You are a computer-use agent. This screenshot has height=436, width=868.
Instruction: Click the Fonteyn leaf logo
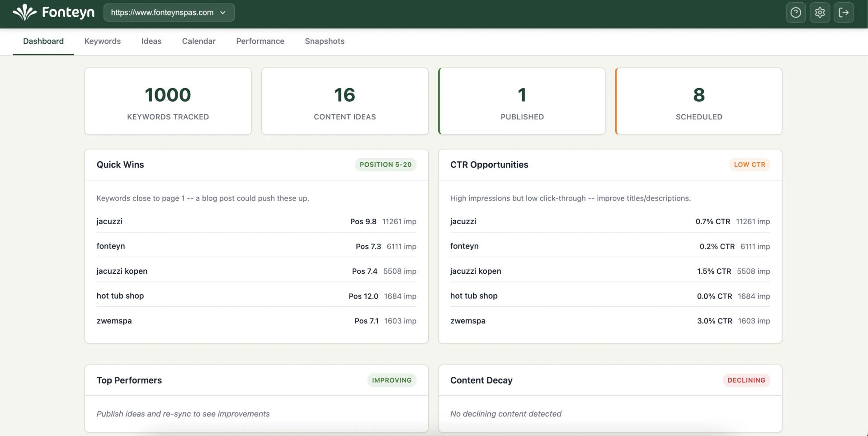tap(25, 13)
